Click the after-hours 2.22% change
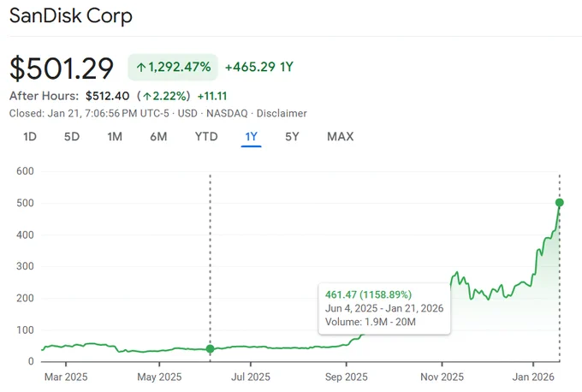 (163, 96)
